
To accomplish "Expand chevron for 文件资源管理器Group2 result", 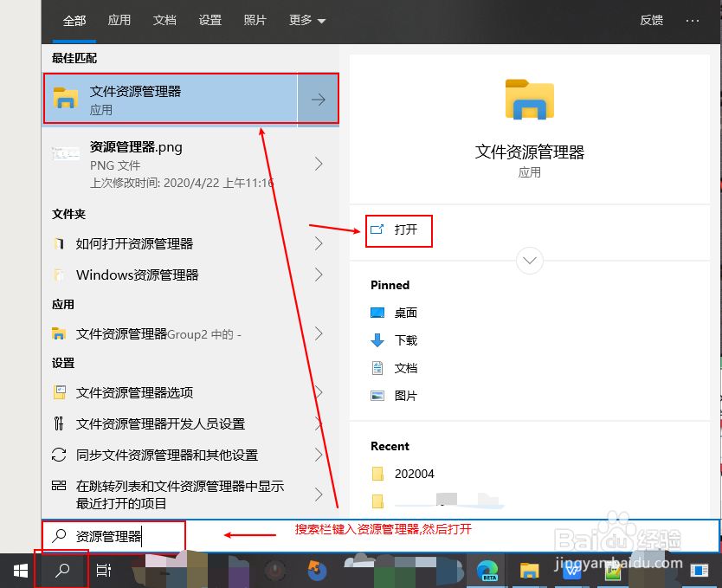I will [x=319, y=333].
